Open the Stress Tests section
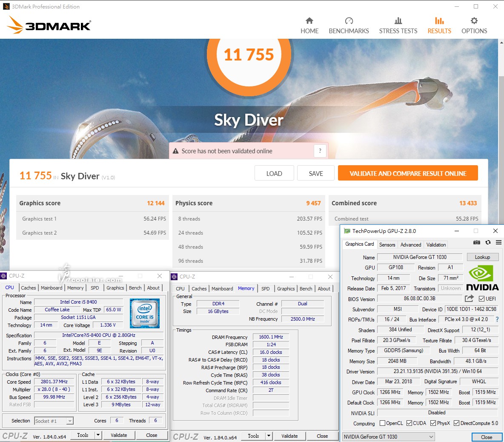The width and height of the screenshot is (504, 442). coord(398,26)
